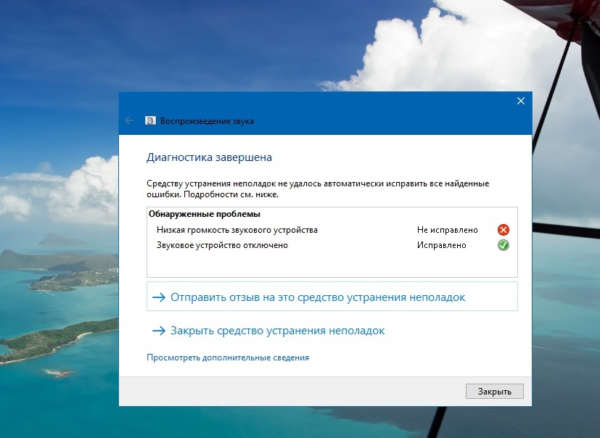Click the troubleshooter description paragraph text
The image size is (600, 438).
point(318,188)
